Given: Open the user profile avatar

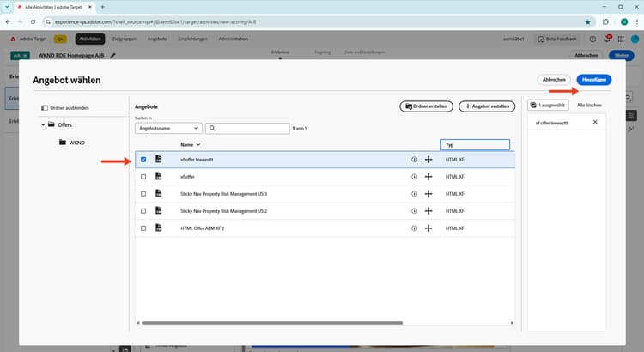Looking at the screenshot, I should [x=635, y=39].
